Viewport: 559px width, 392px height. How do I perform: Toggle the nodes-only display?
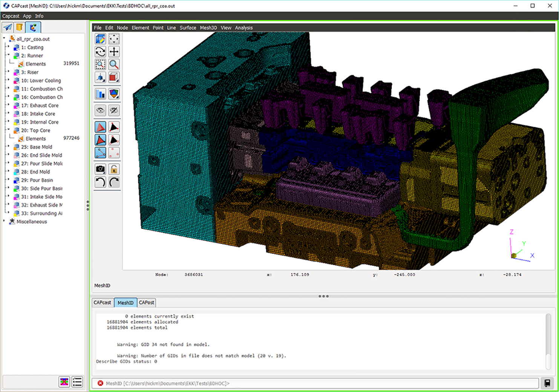114,153
